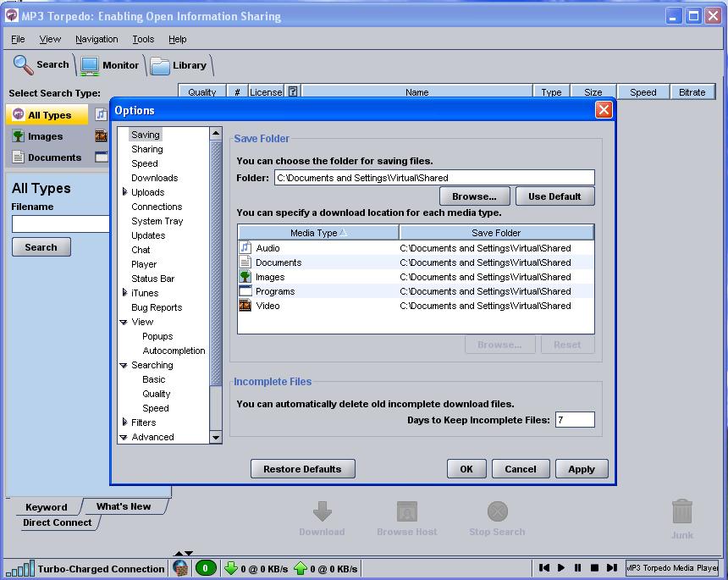Open the Help menu
Screen dimensions: 728x580
(178, 39)
